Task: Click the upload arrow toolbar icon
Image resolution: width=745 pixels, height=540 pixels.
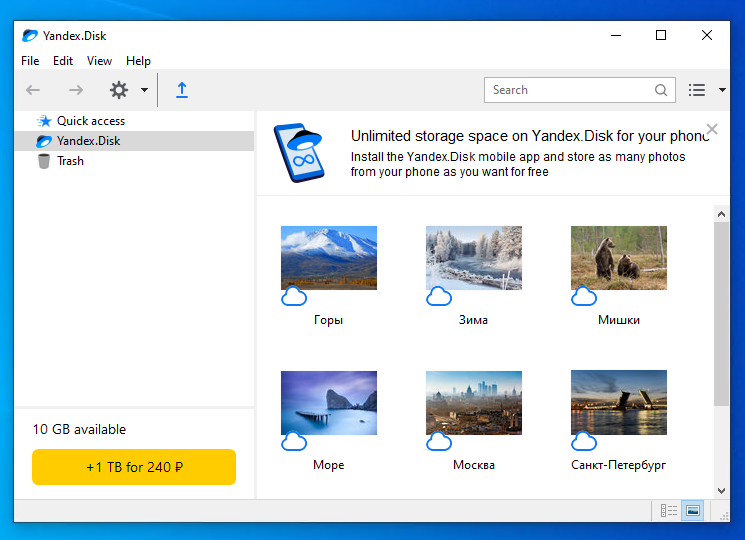Action: [x=181, y=90]
